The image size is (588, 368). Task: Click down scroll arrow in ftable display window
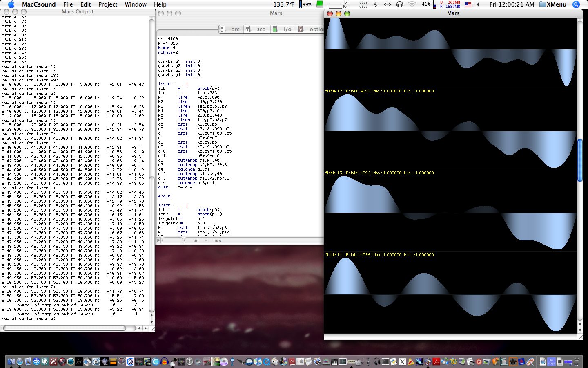click(x=580, y=330)
